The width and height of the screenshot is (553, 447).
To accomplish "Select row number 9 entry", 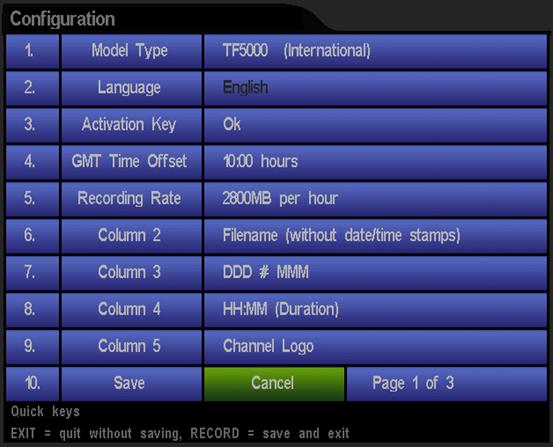I will [32, 347].
